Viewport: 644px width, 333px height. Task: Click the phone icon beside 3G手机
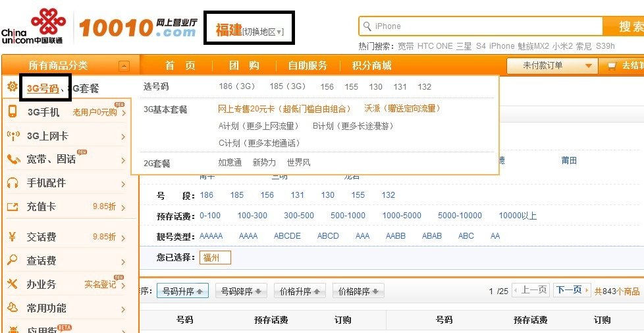coord(13,111)
